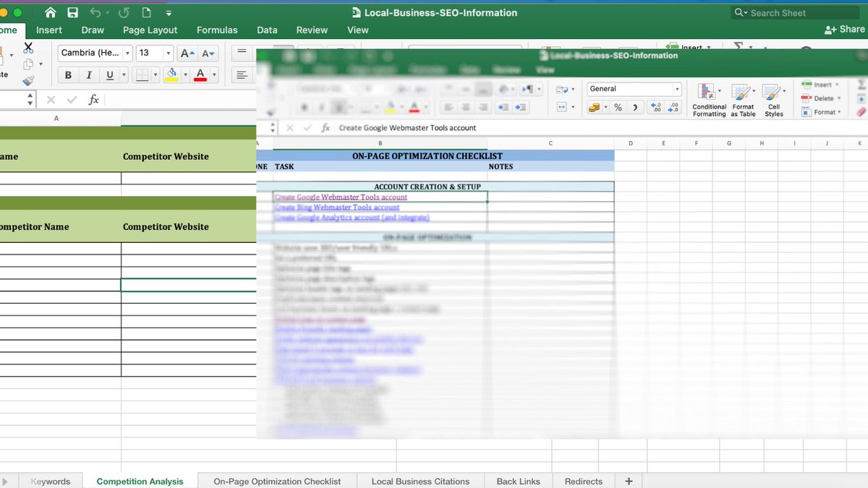868x488 pixels.
Task: Open the Insert ribbon tab
Action: (49, 30)
